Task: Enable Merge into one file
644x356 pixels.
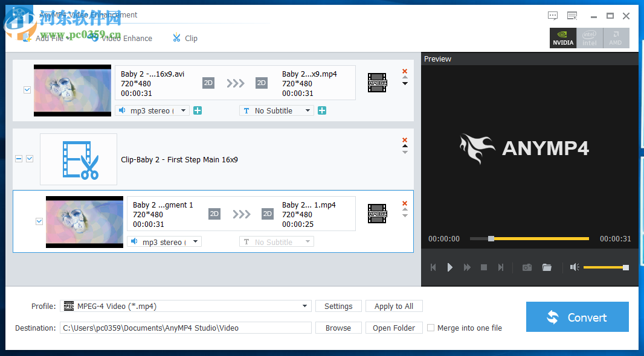Action: (x=431, y=328)
